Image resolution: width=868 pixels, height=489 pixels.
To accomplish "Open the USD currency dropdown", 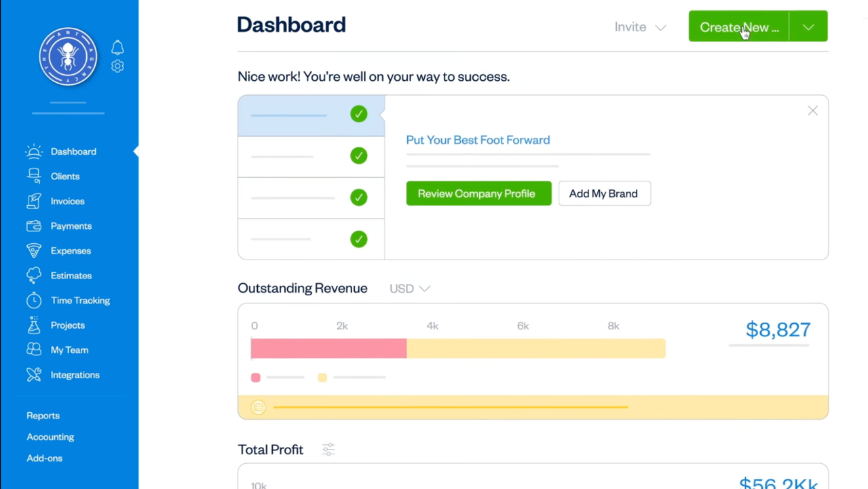I will 409,288.
